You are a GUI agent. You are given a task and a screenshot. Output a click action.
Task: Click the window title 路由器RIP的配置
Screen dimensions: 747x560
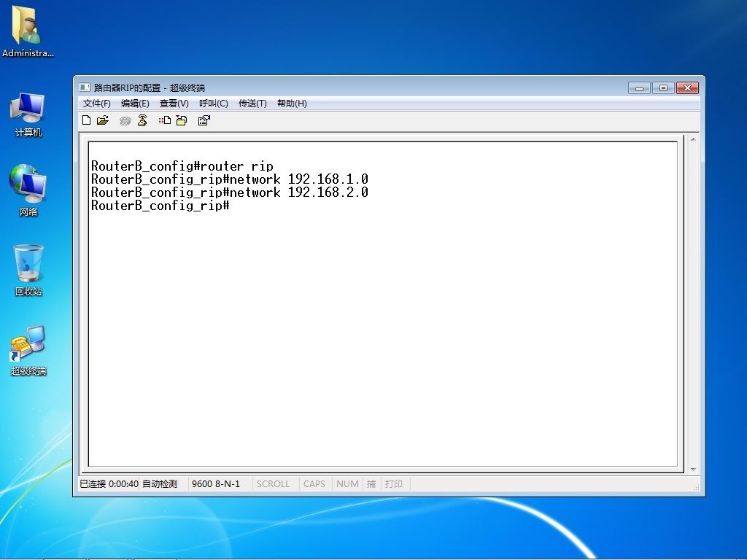127,88
